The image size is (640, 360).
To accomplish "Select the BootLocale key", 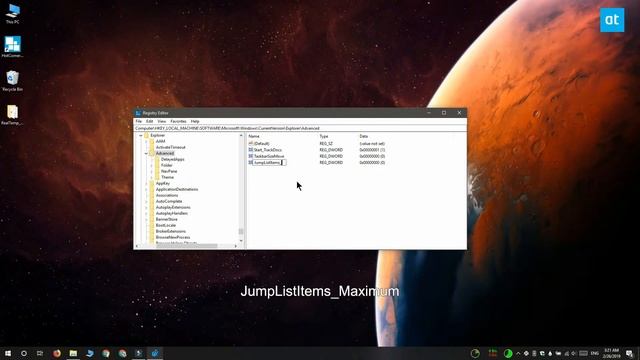I will (165, 225).
